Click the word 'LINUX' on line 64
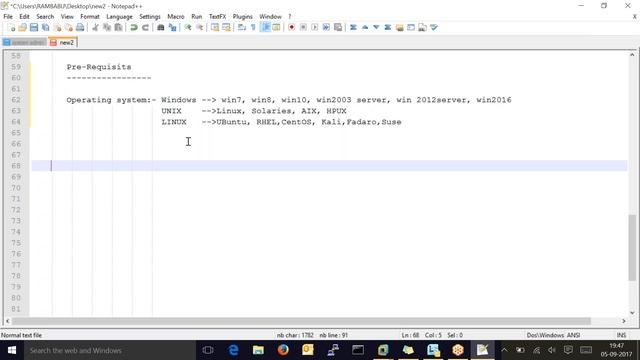 [x=174, y=122]
